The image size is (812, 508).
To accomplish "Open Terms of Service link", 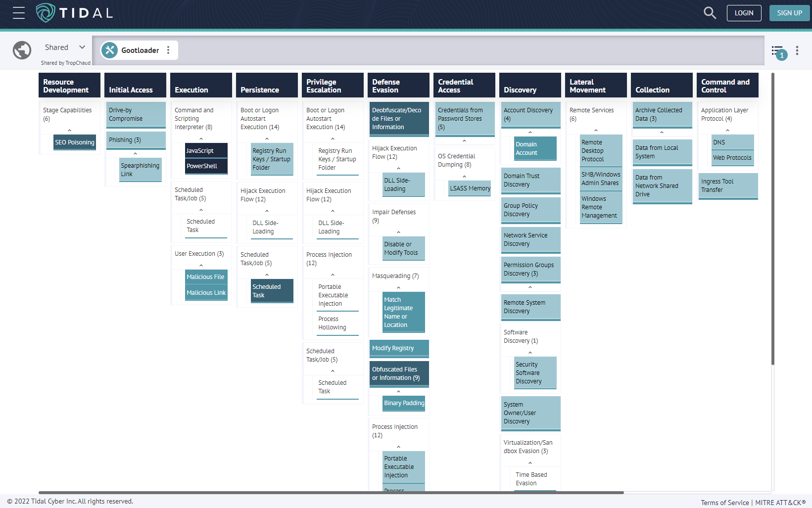I will pos(724,503).
